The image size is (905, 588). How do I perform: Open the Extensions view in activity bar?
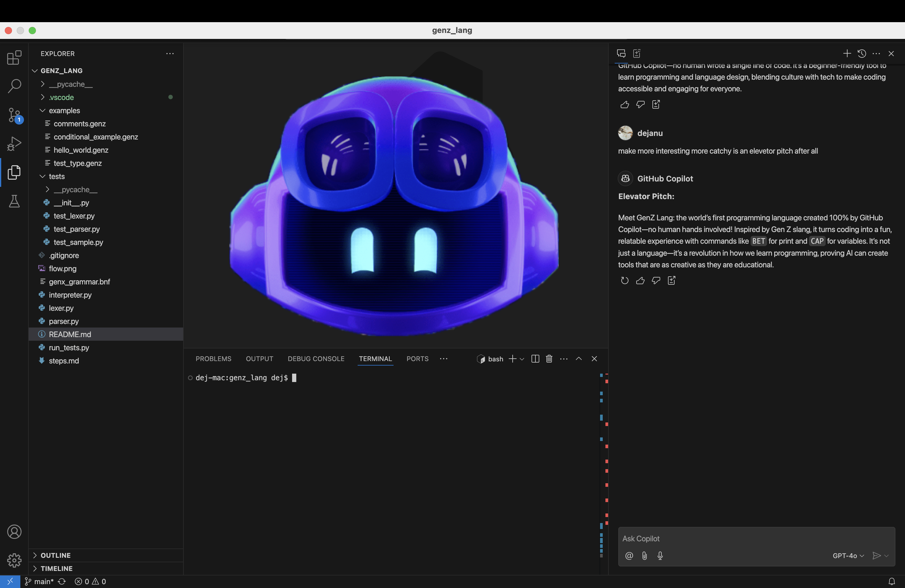14,58
